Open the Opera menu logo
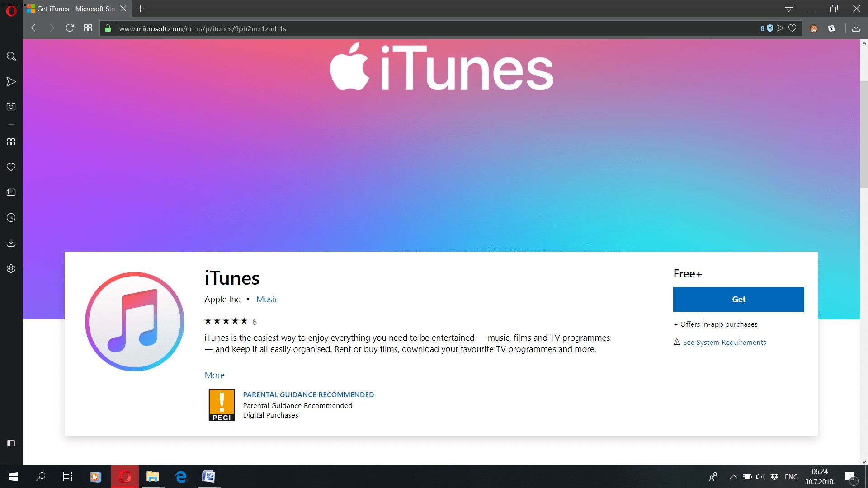 point(11,10)
